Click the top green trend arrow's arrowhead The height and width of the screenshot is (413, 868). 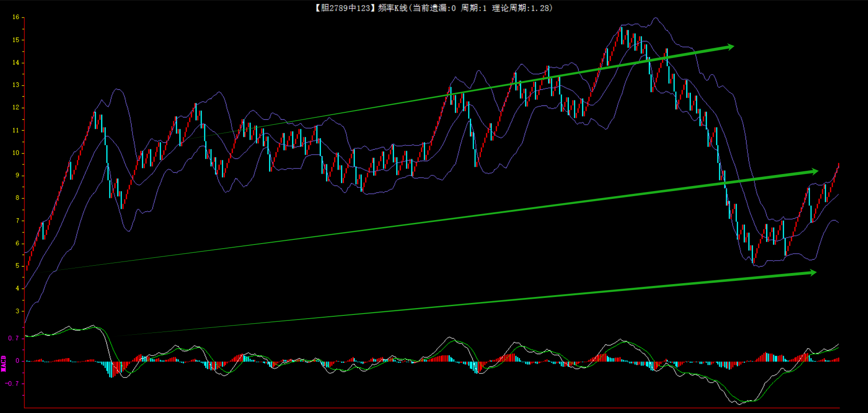729,47
